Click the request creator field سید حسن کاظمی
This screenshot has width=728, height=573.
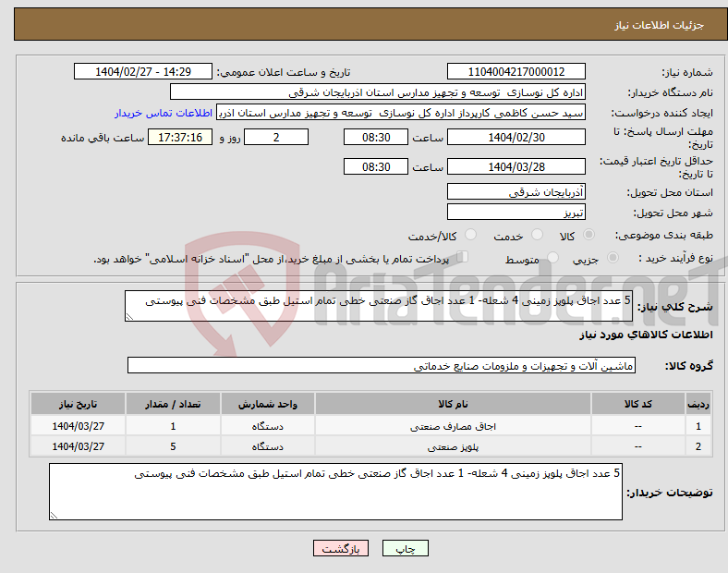coord(401,113)
